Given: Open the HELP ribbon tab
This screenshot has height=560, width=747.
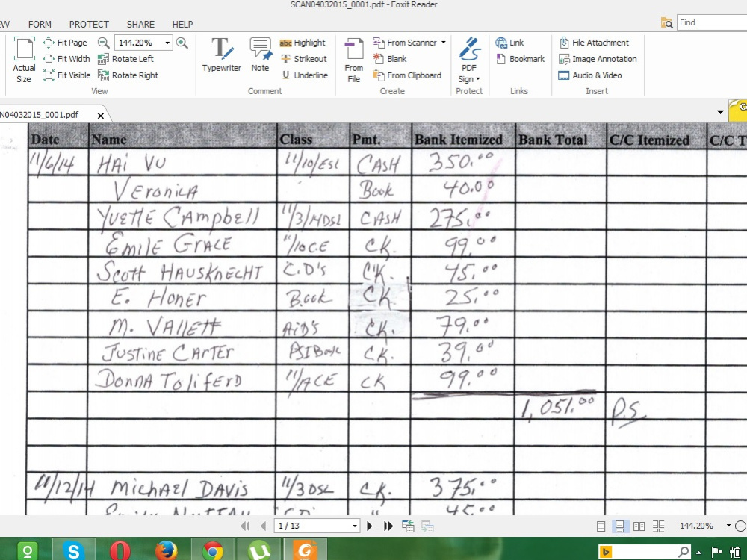Looking at the screenshot, I should coord(182,25).
